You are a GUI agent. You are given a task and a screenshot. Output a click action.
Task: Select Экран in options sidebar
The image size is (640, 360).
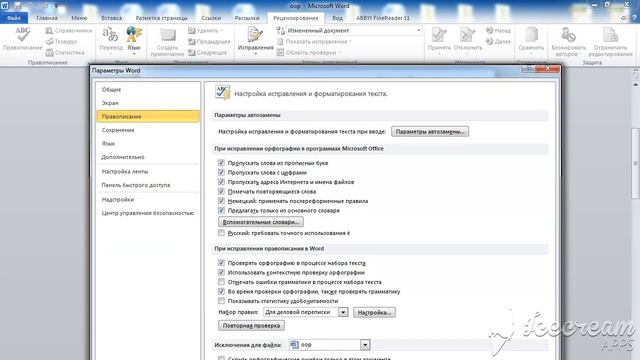click(x=148, y=103)
